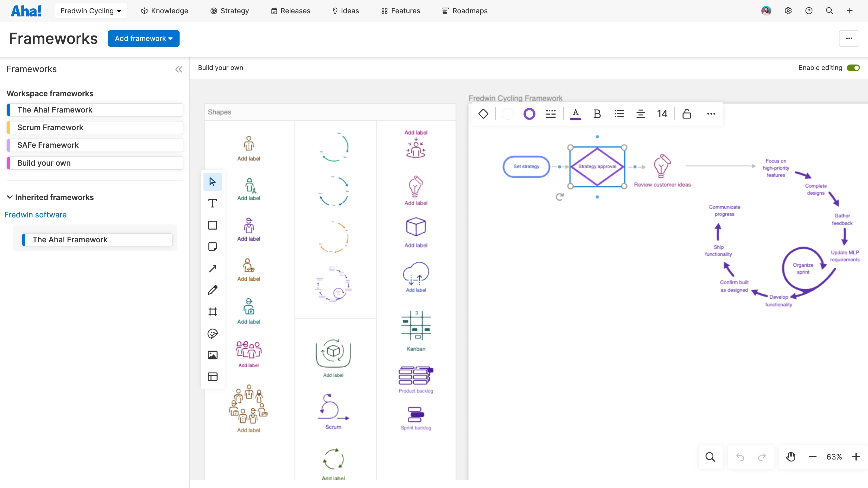The image size is (868, 488).
Task: Toggle bold formatting in the format bar
Action: (597, 114)
